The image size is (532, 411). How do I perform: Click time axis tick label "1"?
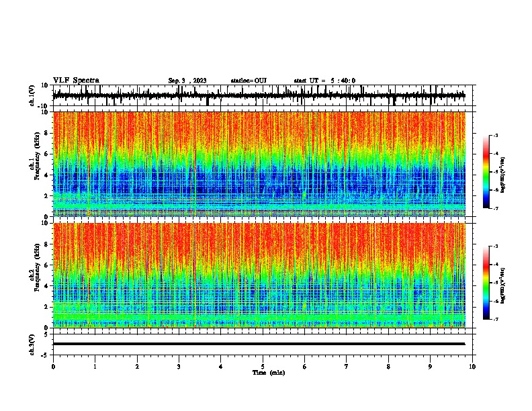coord(95,367)
